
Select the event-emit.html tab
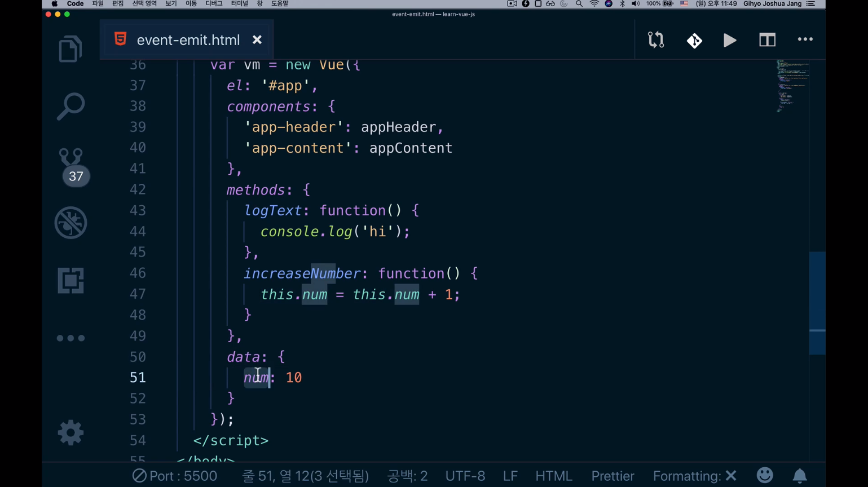[x=188, y=40]
